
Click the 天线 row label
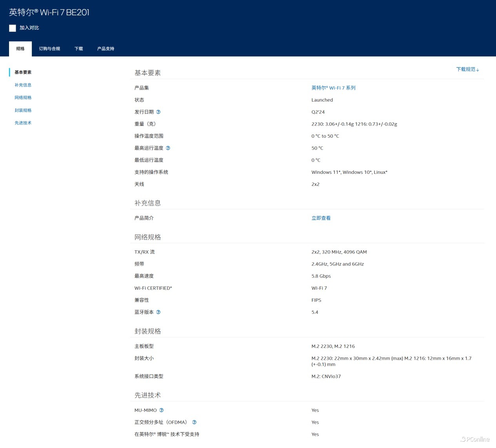[x=139, y=184]
